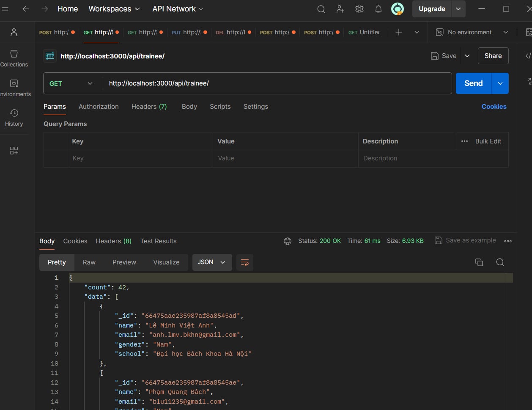Screen dimensions: 532x410
Task: View response Headers (8) tab
Action: 114,241
